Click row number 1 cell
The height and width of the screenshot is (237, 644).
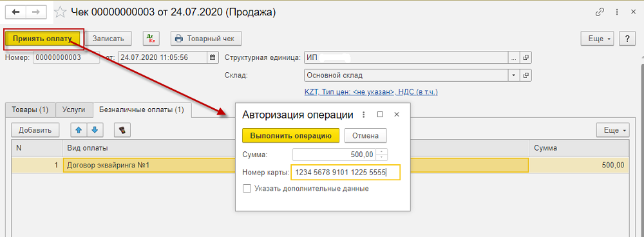pos(37,165)
